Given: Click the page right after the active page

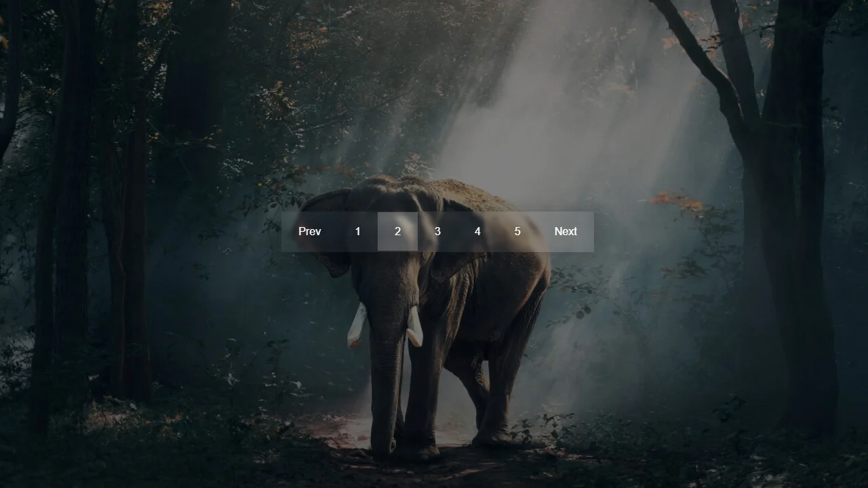Looking at the screenshot, I should point(437,231).
